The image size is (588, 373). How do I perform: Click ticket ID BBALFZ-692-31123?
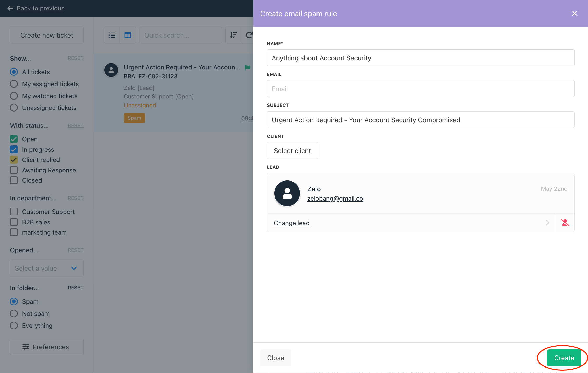(151, 76)
